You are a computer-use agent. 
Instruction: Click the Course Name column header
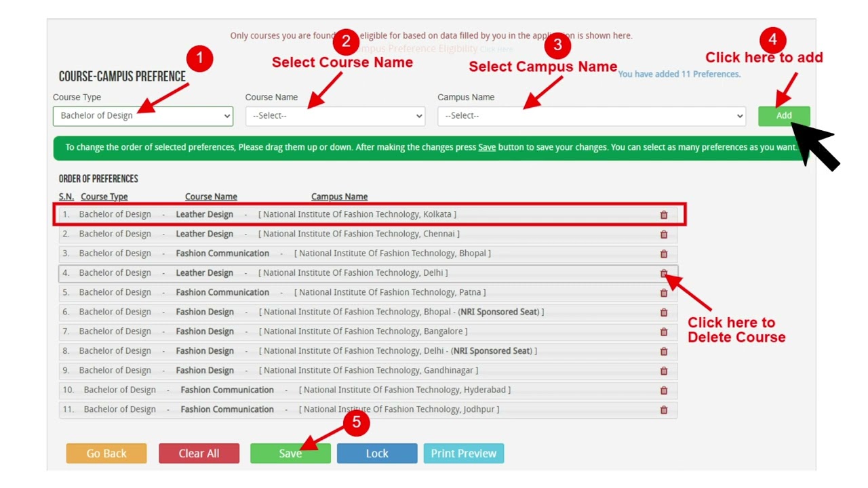point(211,197)
